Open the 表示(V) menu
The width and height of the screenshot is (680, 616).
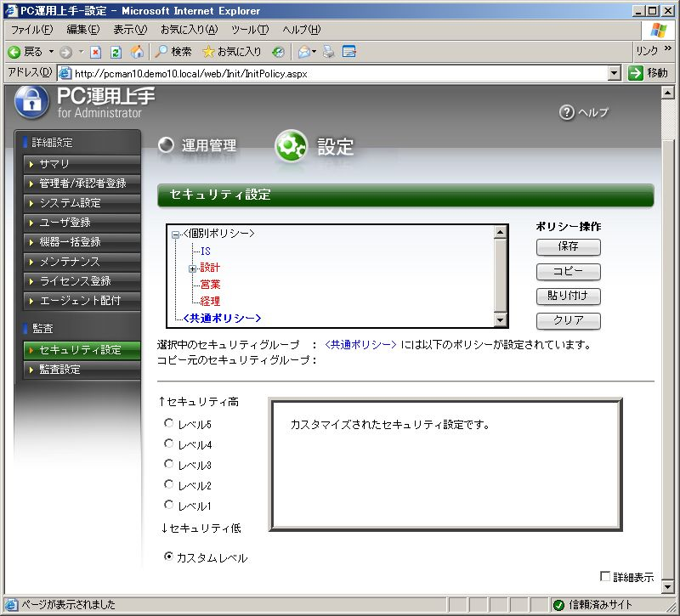click(130, 30)
